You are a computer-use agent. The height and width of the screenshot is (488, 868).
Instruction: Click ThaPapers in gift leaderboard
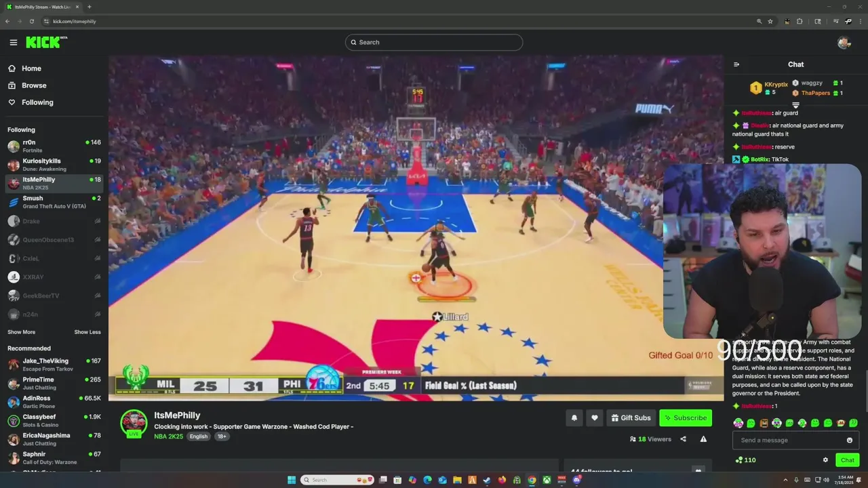tap(816, 93)
